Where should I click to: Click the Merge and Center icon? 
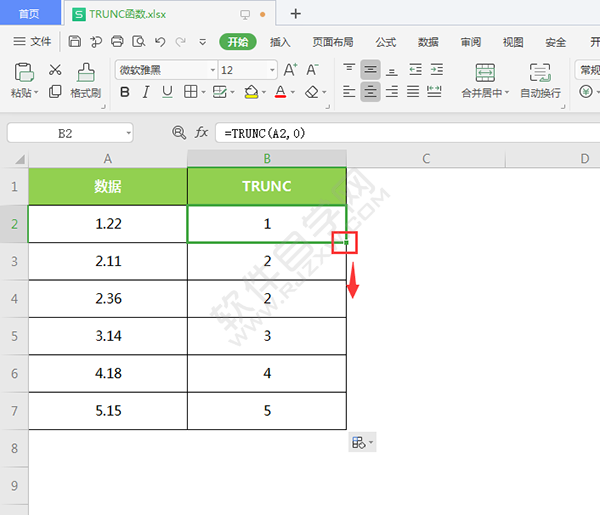pyautogui.click(x=485, y=72)
